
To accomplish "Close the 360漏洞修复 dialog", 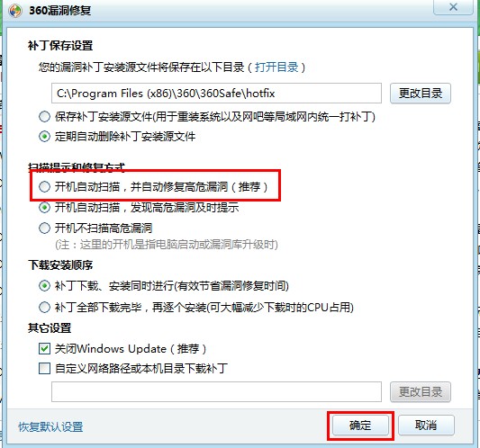I will 453,6.
